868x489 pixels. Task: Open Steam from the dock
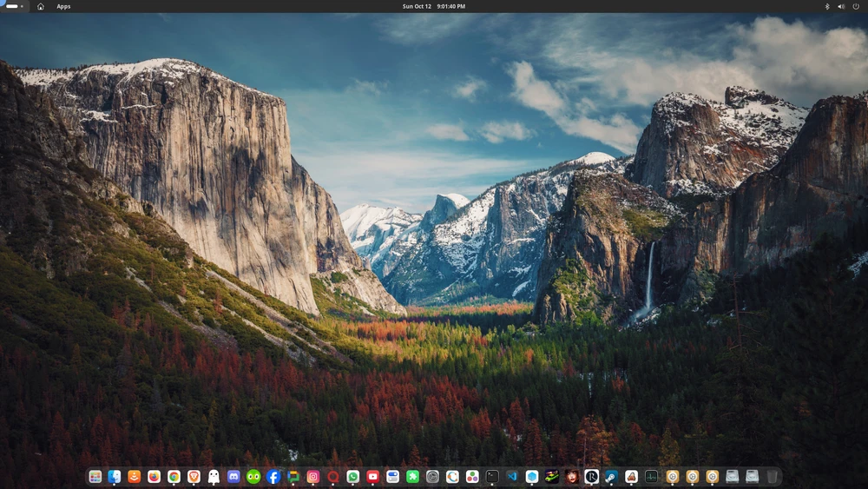pos(612,477)
